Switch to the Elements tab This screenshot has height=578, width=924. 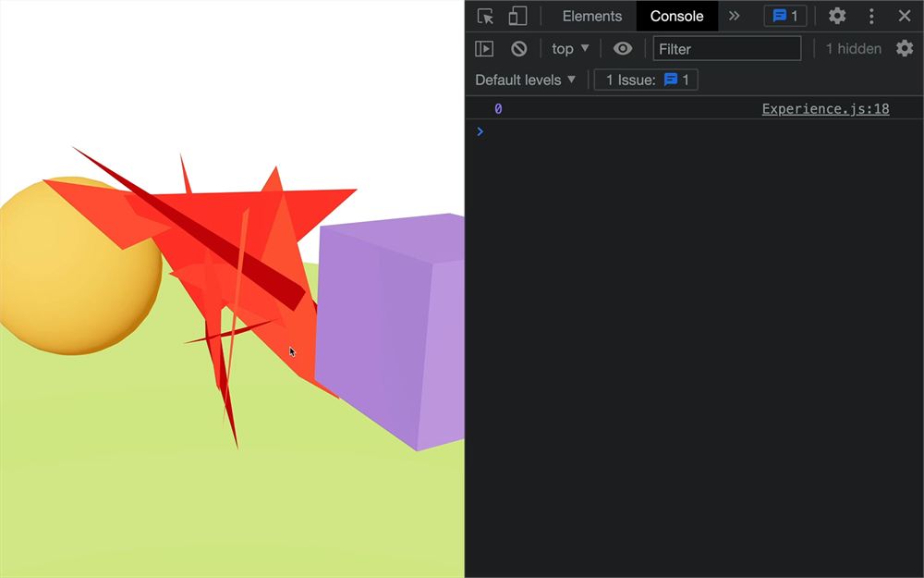(x=591, y=16)
